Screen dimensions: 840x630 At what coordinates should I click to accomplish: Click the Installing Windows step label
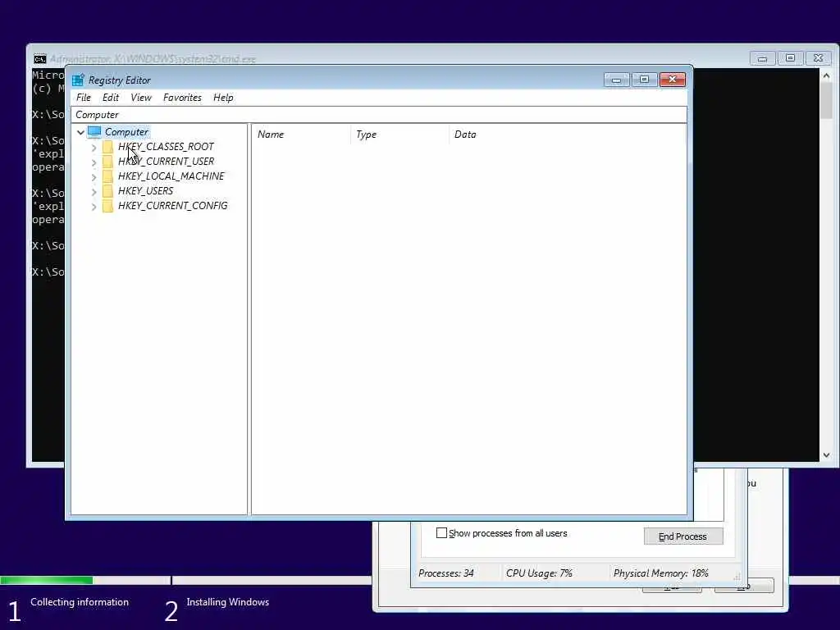point(228,602)
